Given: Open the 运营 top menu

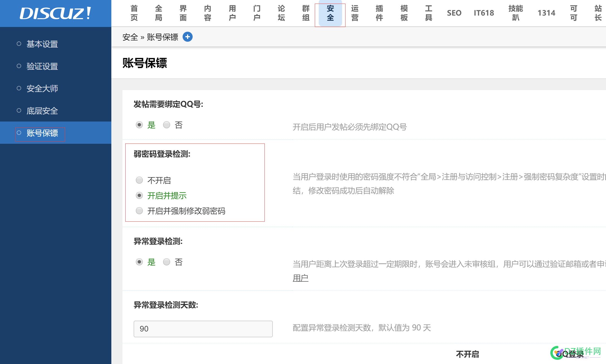Looking at the screenshot, I should click(x=355, y=13).
